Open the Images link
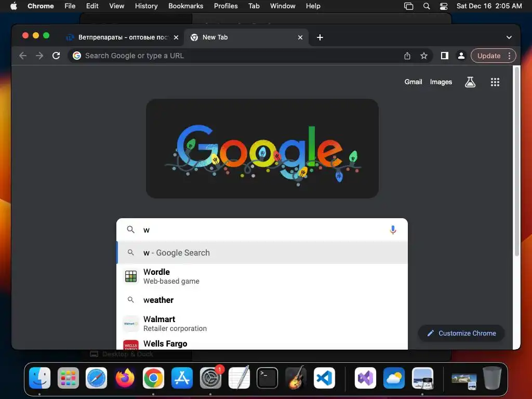Viewport: 532px width, 399px height. click(x=441, y=82)
